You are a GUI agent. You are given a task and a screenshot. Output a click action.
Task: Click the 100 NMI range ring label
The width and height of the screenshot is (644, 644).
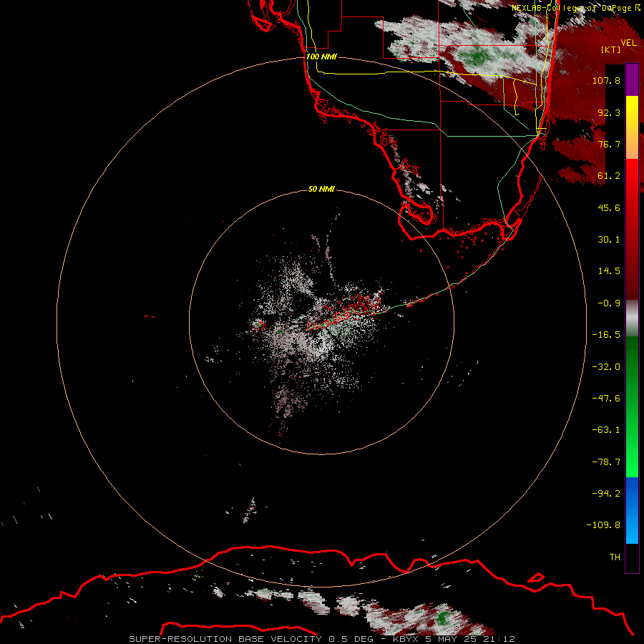click(321, 57)
